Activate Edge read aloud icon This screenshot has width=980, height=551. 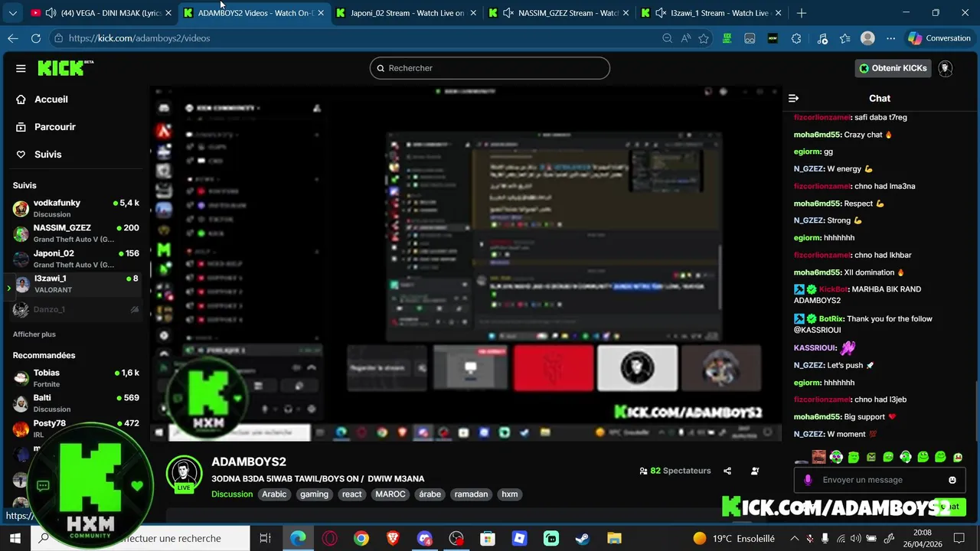point(685,38)
